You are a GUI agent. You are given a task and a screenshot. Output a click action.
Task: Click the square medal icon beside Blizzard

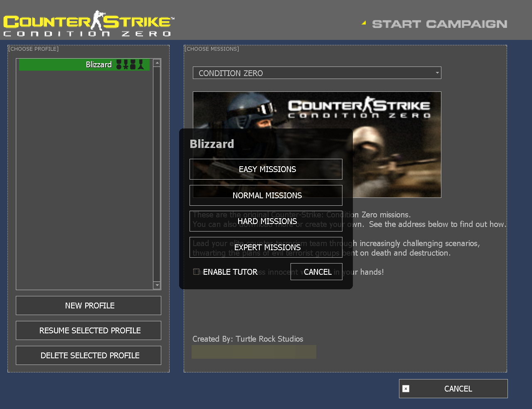pos(133,64)
